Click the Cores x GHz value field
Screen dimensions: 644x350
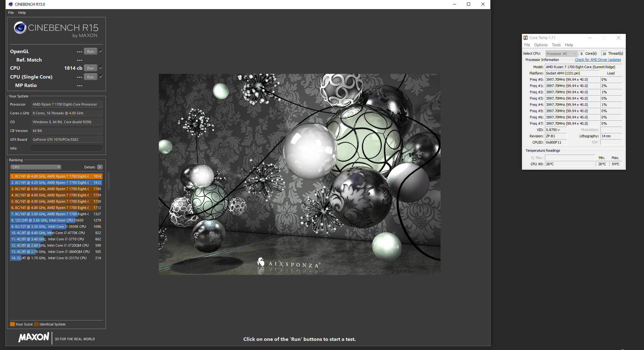tap(67, 113)
